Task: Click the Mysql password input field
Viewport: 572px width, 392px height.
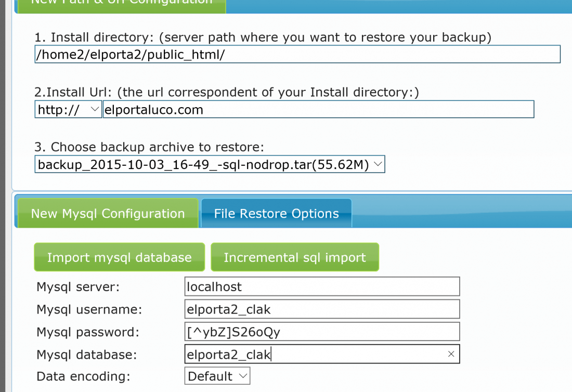Action: 322,332
